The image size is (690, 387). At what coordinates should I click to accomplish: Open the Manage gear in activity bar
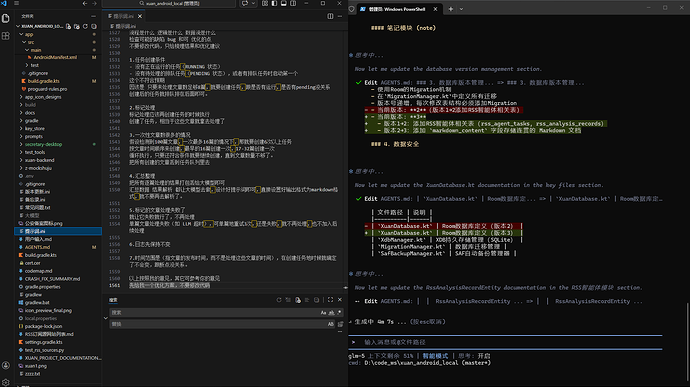point(6,382)
